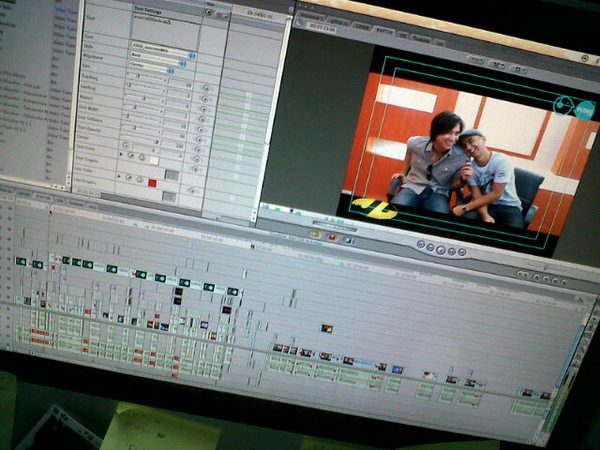The width and height of the screenshot is (600, 450).
Task: Click the Size value field
Action: point(181,84)
